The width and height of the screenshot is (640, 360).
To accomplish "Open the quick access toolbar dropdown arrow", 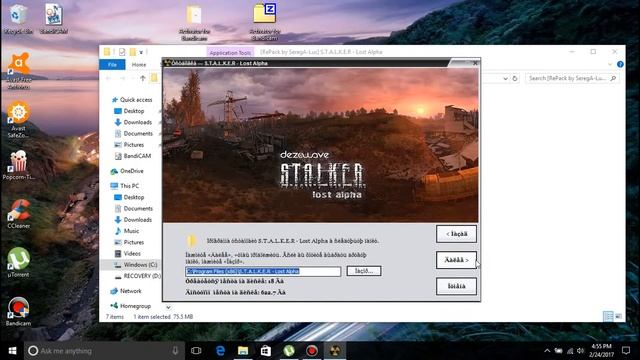I will [x=141, y=52].
